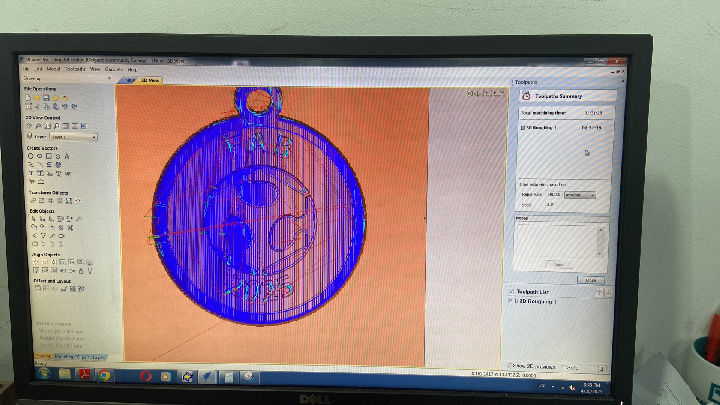This screenshot has height=405, width=720.
Task: Open the Windows Start menu
Action: [44, 374]
